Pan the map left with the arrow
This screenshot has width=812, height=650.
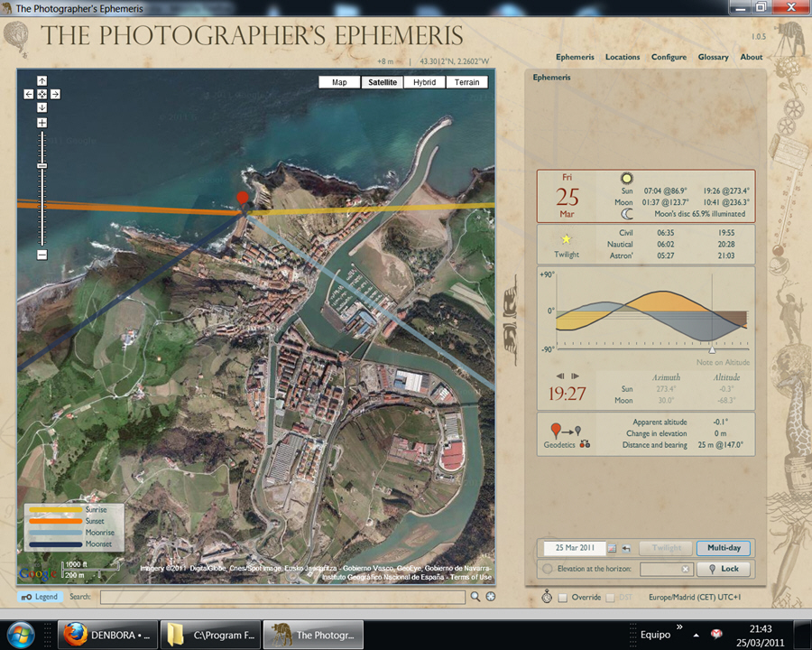[x=29, y=94]
